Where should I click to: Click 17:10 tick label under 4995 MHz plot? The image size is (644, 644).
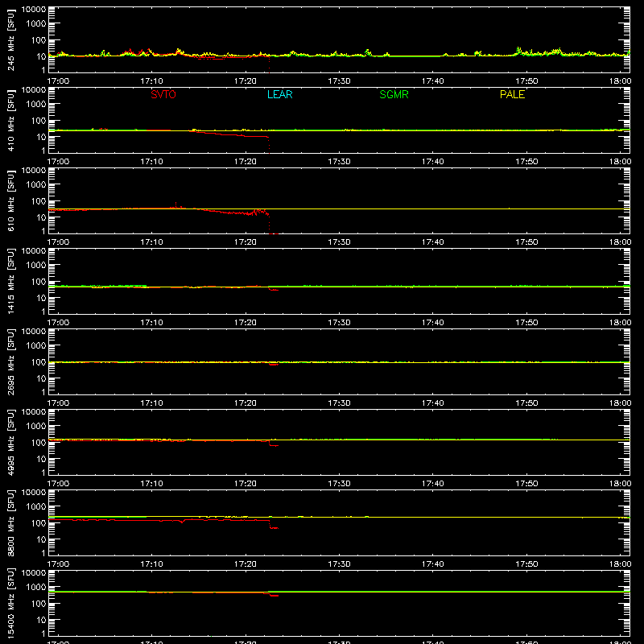[x=151, y=484]
